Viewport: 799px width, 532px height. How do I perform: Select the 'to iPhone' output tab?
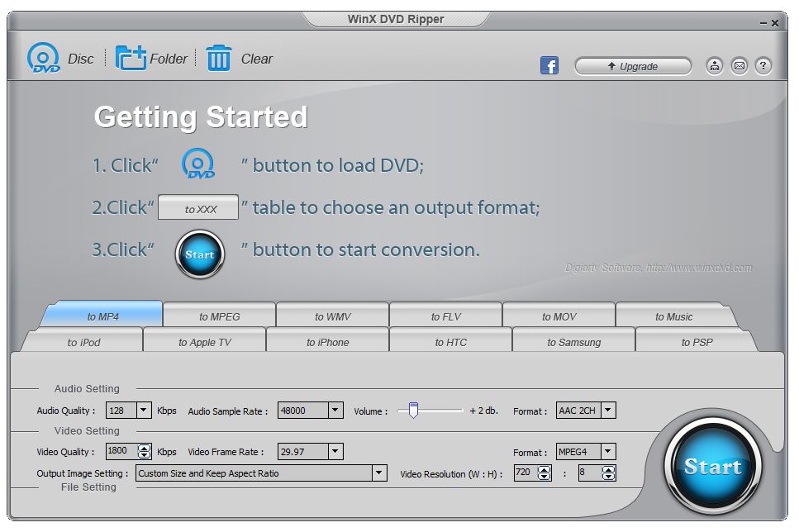pyautogui.click(x=326, y=341)
